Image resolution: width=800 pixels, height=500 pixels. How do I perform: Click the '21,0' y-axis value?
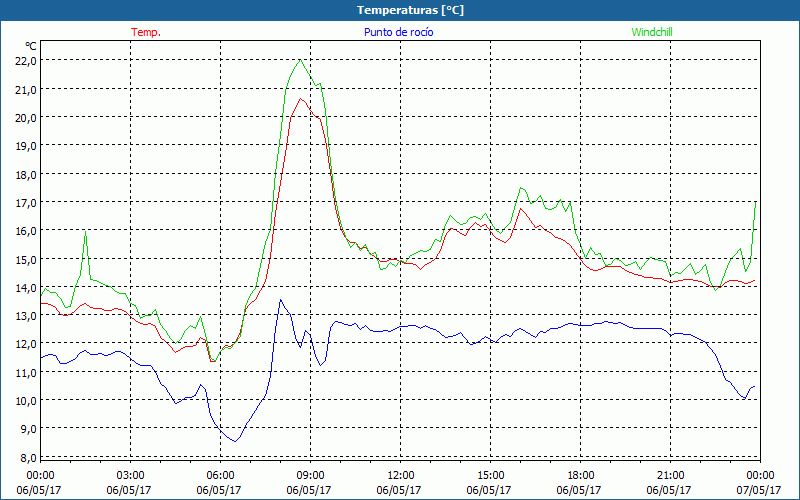click(27, 89)
